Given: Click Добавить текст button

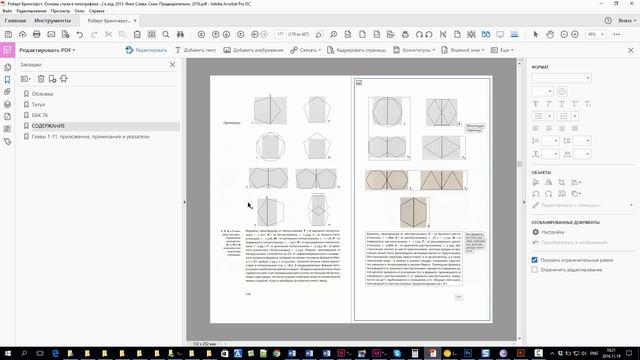Looking at the screenshot, I should [x=196, y=50].
